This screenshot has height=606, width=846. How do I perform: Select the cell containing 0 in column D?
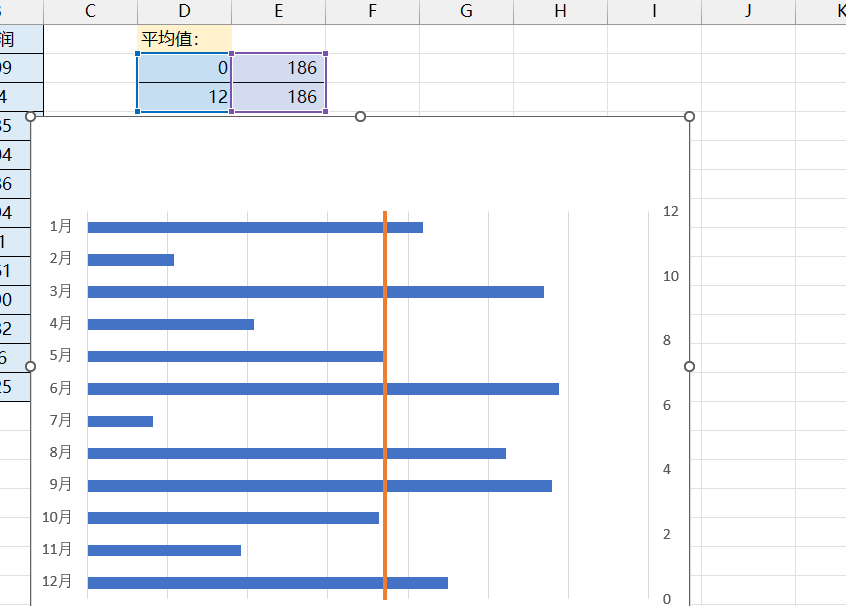(185, 68)
